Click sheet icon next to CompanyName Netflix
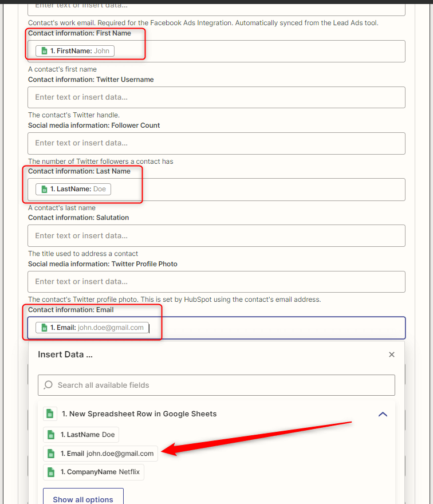 pyautogui.click(x=51, y=472)
